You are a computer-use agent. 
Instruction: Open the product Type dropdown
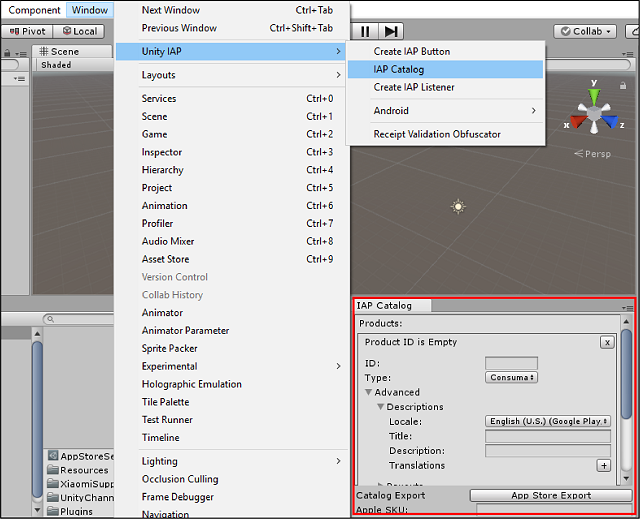(511, 377)
